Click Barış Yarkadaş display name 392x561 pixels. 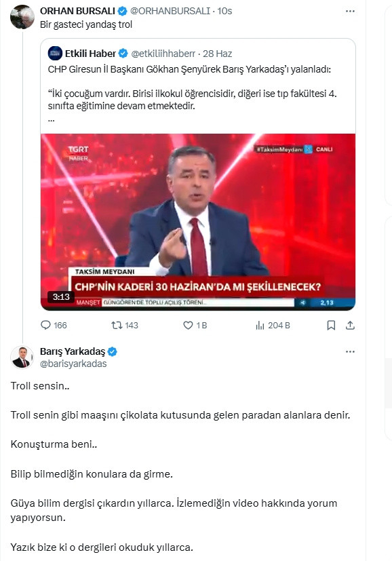pos(73,351)
